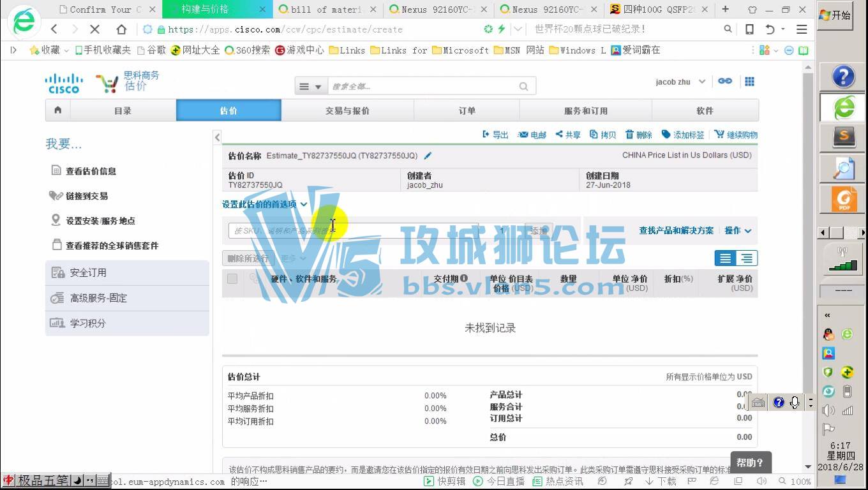Screen dimensions: 868x490
Task: Click 查看估价信息 in the sidebar
Action: point(84,171)
